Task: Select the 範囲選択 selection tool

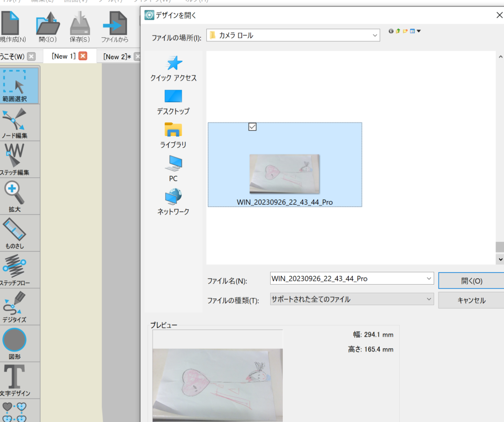Action: [19, 85]
